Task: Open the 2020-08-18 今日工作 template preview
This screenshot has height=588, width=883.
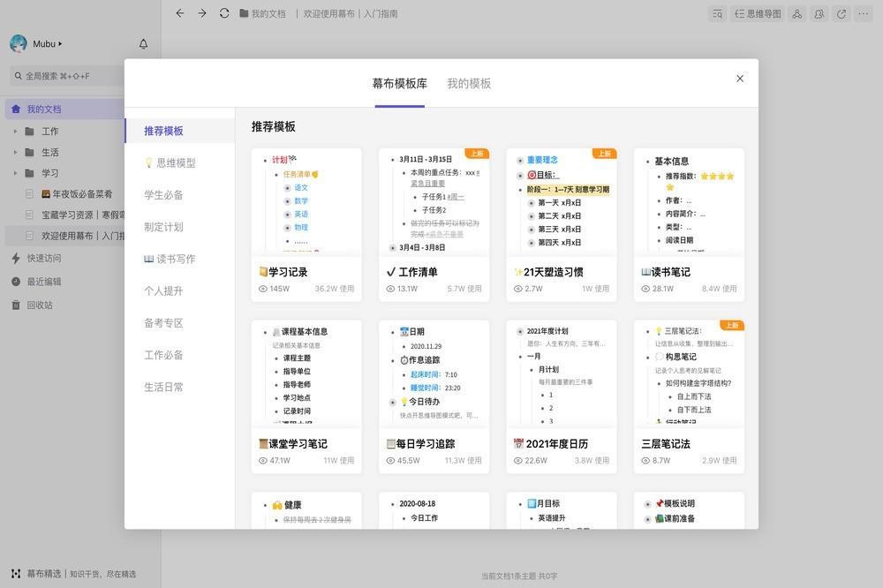Action: pos(434,510)
